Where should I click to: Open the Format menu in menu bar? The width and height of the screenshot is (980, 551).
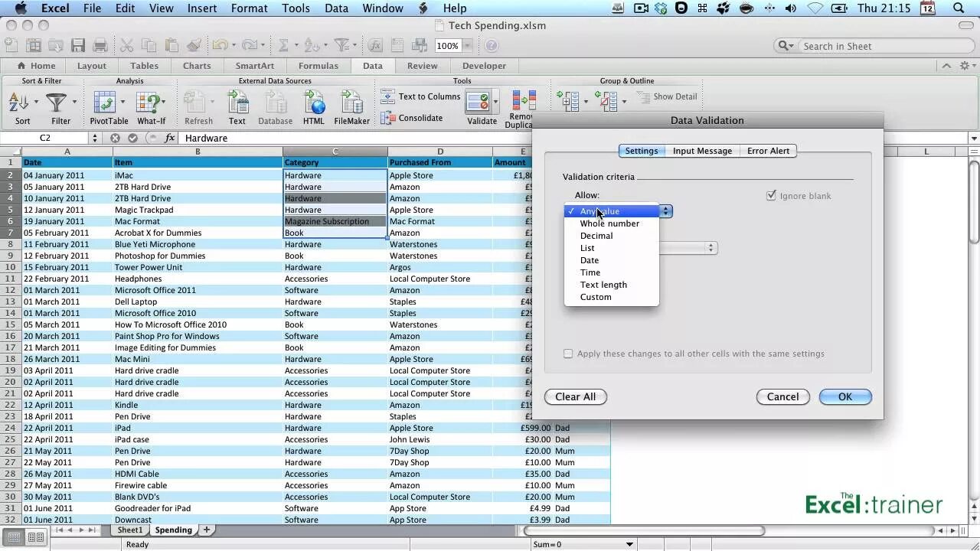[249, 8]
